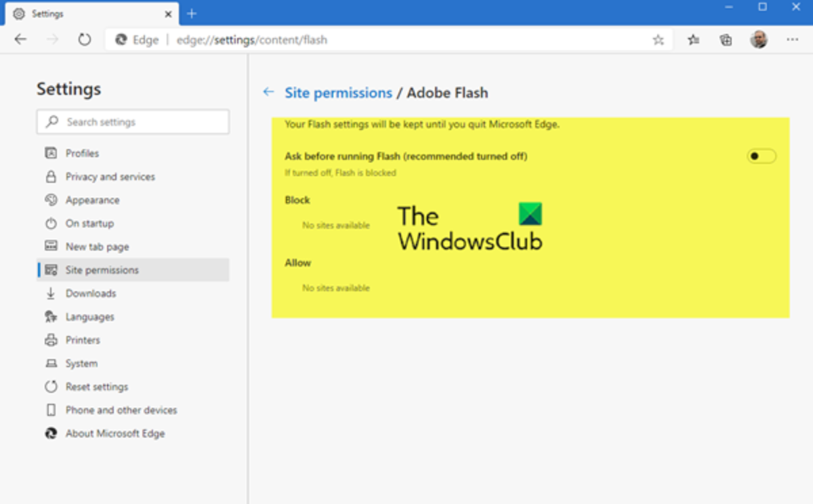Open the Collections icon in toolbar
This screenshot has width=813, height=504.
pyautogui.click(x=726, y=40)
